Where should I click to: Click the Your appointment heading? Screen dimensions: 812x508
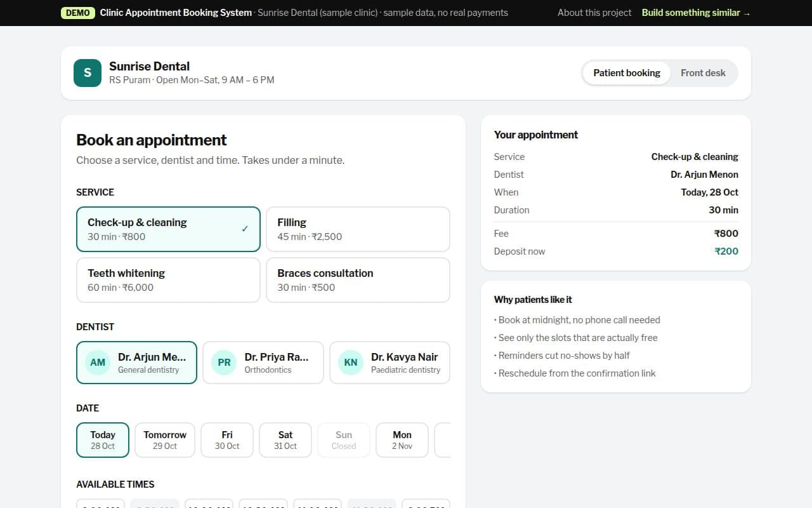(x=536, y=135)
